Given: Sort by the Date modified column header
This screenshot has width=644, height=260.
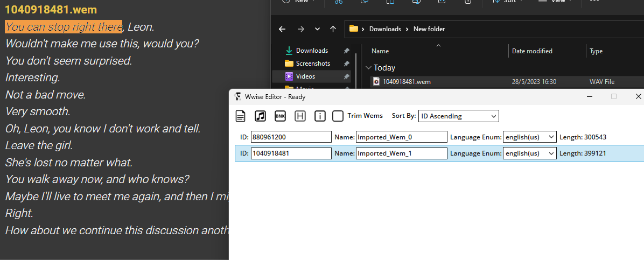Looking at the screenshot, I should click(x=532, y=51).
